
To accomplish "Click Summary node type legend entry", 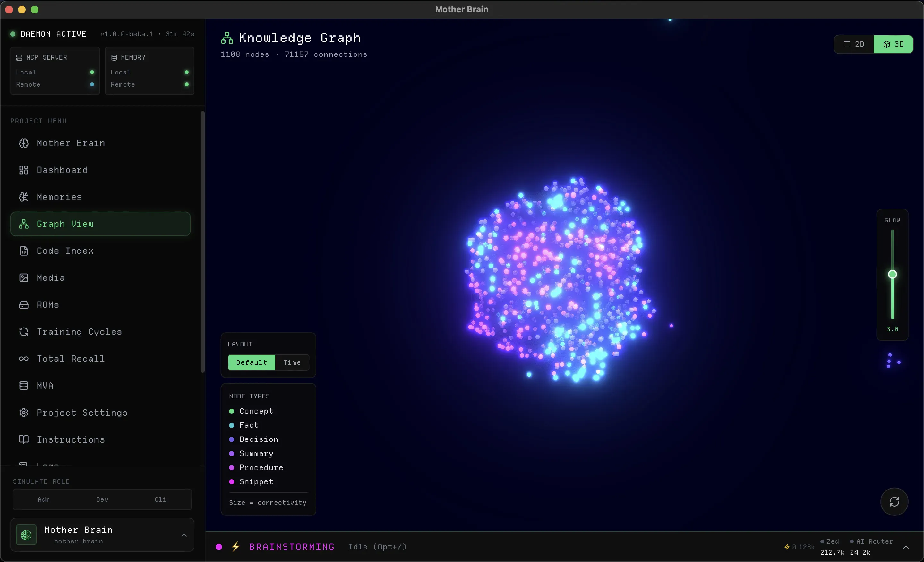I will pyautogui.click(x=251, y=454).
